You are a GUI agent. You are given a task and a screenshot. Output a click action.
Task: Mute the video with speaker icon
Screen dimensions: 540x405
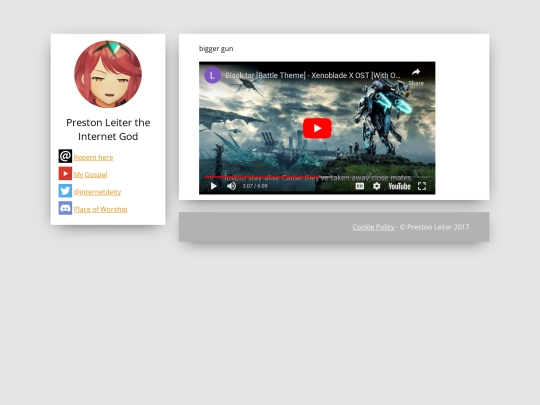click(231, 186)
